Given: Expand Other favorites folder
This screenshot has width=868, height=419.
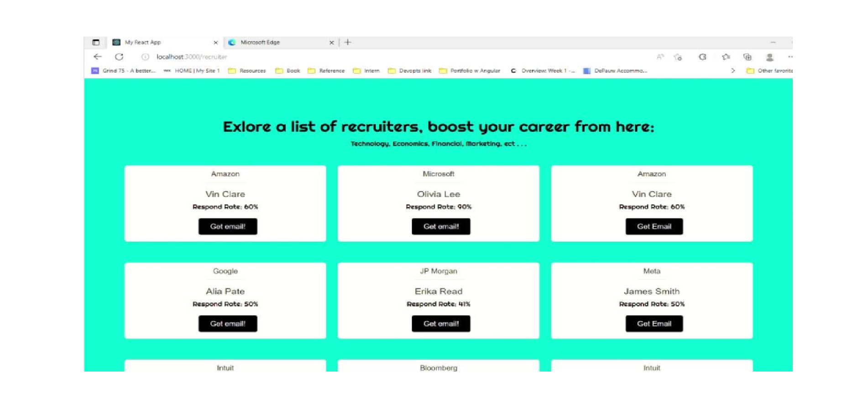Looking at the screenshot, I should pyautogui.click(x=769, y=71).
